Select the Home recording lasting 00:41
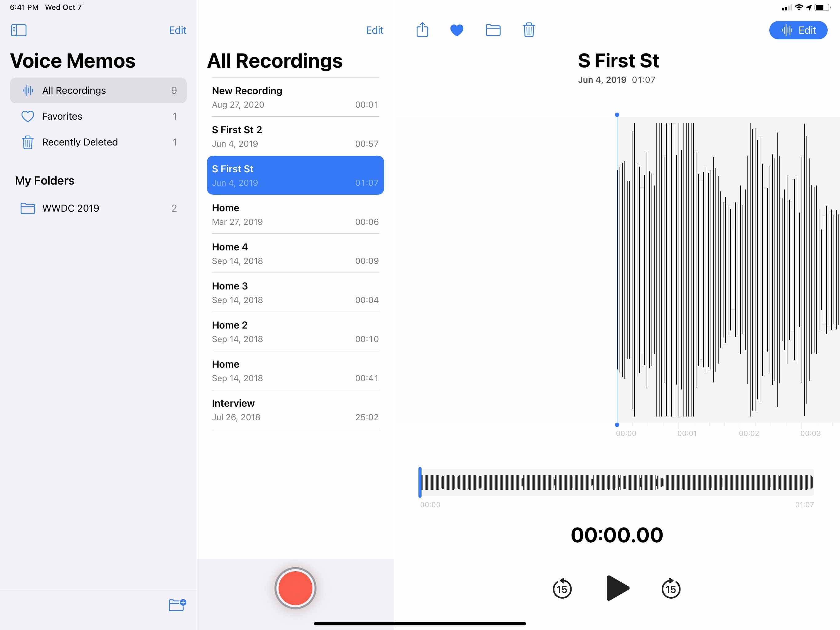Viewport: 840px width, 630px height. click(295, 371)
